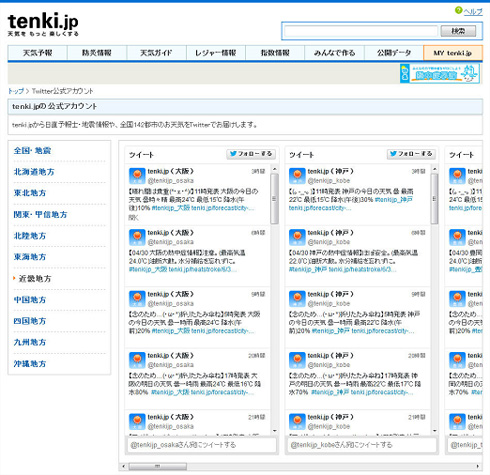Click the down arrow of Kobe timeline scrollbar
Viewport: 490px width, 475px height.
coord(434,431)
